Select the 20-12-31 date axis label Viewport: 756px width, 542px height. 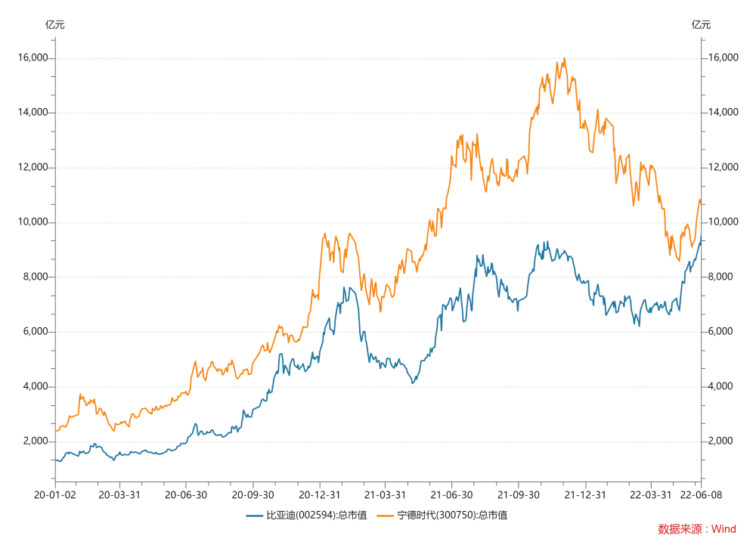[319, 494]
